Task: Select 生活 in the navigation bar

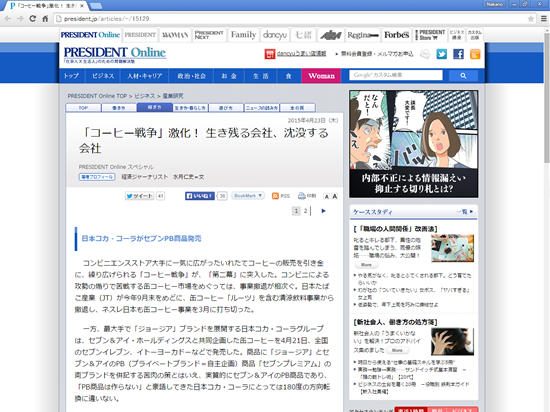Action: 261,76
